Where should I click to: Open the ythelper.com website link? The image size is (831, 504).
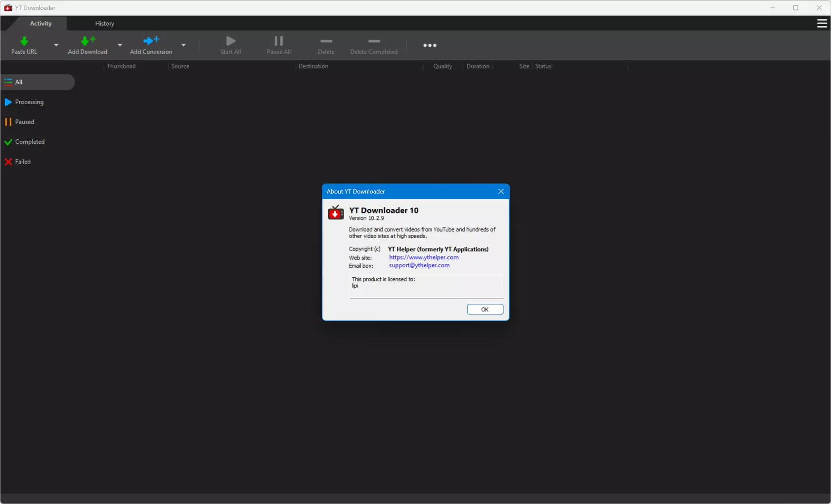(424, 257)
